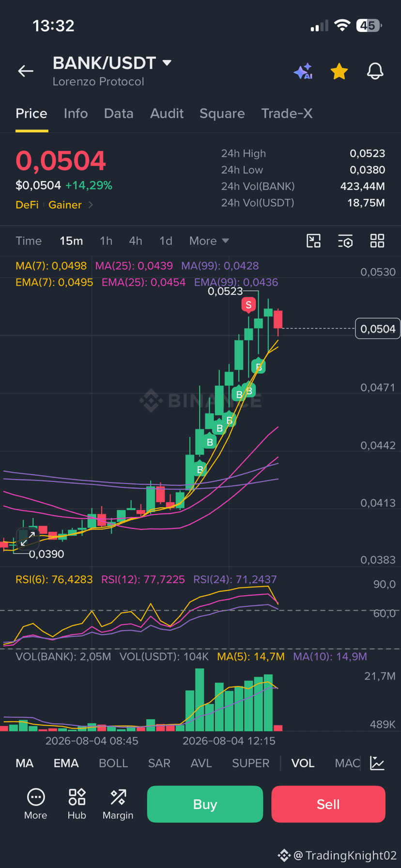Image resolution: width=401 pixels, height=868 pixels.
Task: Tap the Wi-Fi icon in status bar
Action: [x=342, y=26]
